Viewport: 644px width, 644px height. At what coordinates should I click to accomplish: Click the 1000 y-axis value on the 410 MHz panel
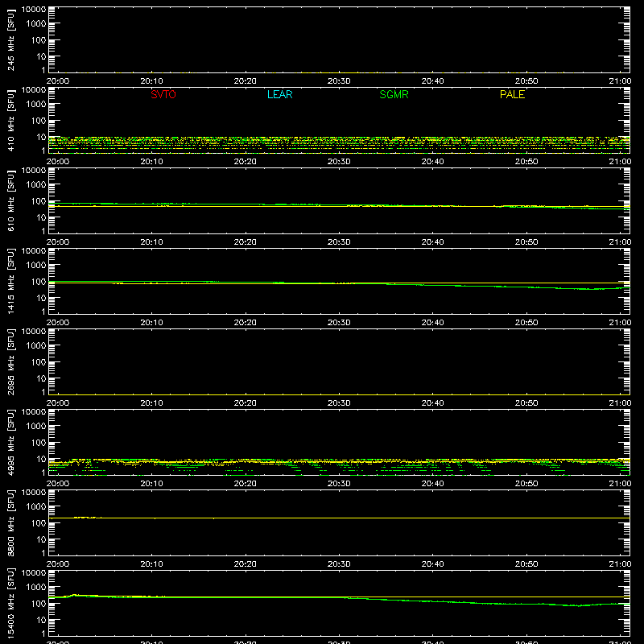coord(36,105)
